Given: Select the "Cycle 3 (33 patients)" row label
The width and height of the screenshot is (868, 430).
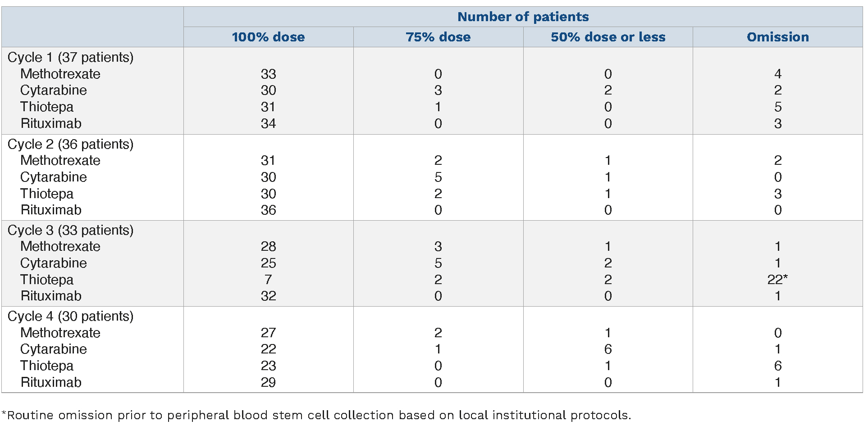Looking at the screenshot, I should 71,230.
